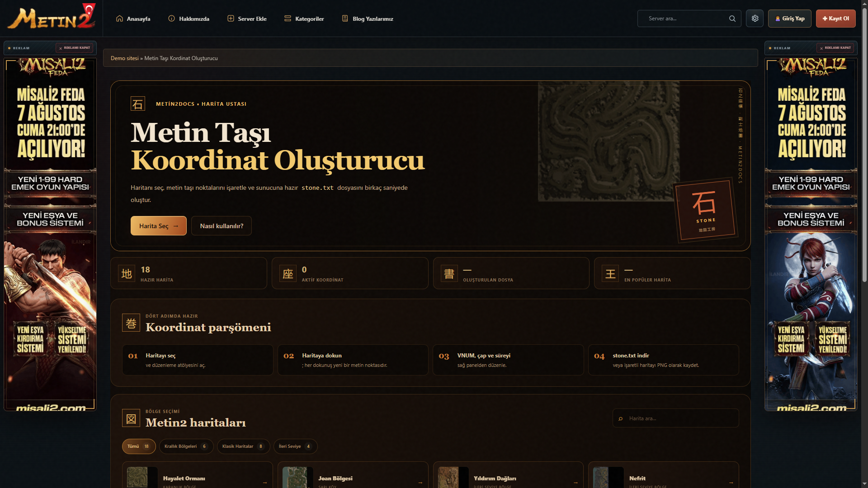The width and height of the screenshot is (868, 488).
Task: Click the Koordinat parşömeni scroll icon
Action: coord(131,323)
